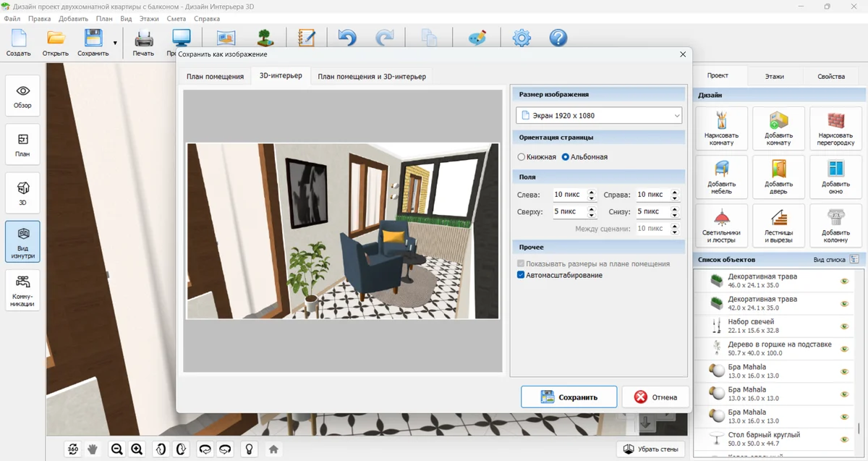Select Книжная orientation radio button
The image size is (868, 461).
pyautogui.click(x=522, y=157)
